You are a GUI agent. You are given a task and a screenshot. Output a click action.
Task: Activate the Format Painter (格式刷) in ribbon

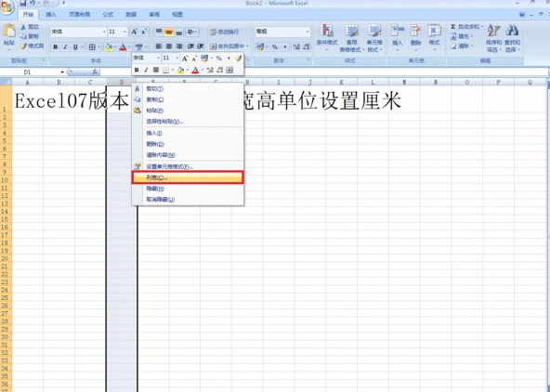[x=32, y=46]
